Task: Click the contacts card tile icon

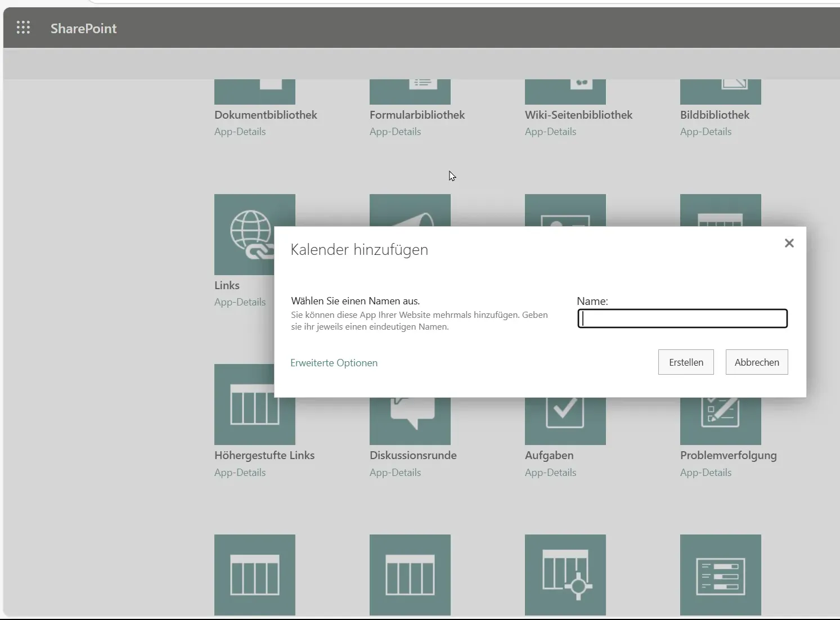Action: [x=565, y=210]
